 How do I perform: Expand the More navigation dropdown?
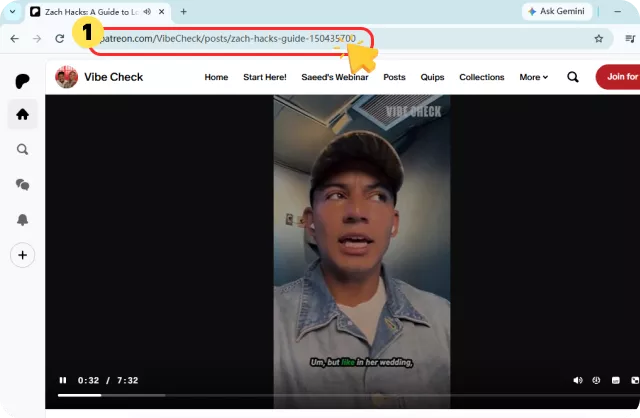coord(533,77)
